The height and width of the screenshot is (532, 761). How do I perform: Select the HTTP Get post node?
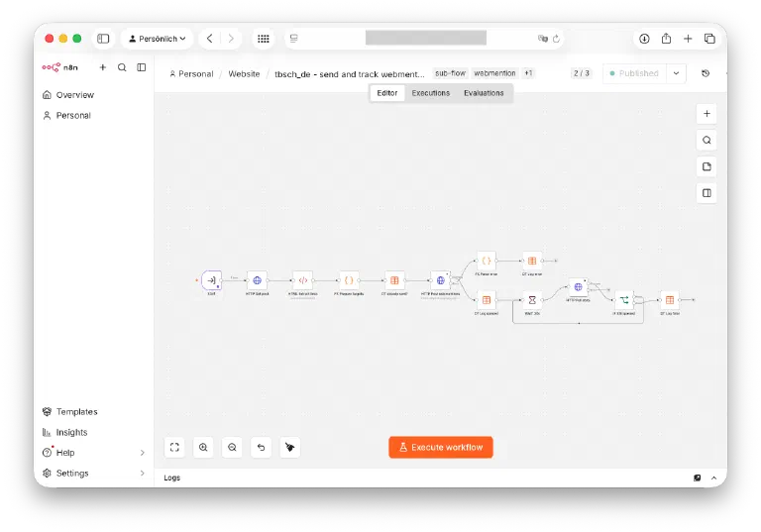(258, 280)
